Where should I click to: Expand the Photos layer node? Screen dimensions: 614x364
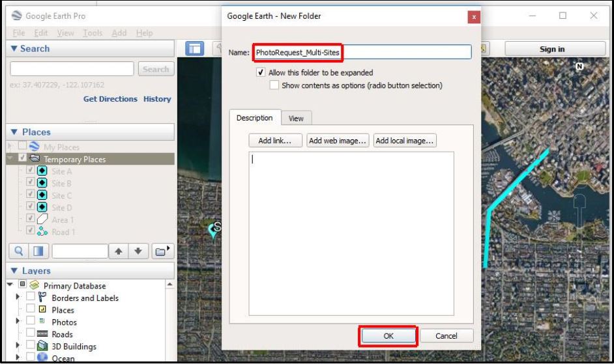18,321
